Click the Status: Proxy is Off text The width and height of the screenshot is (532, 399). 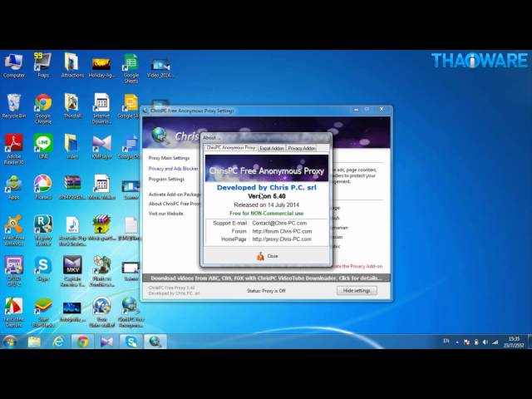pos(266,291)
